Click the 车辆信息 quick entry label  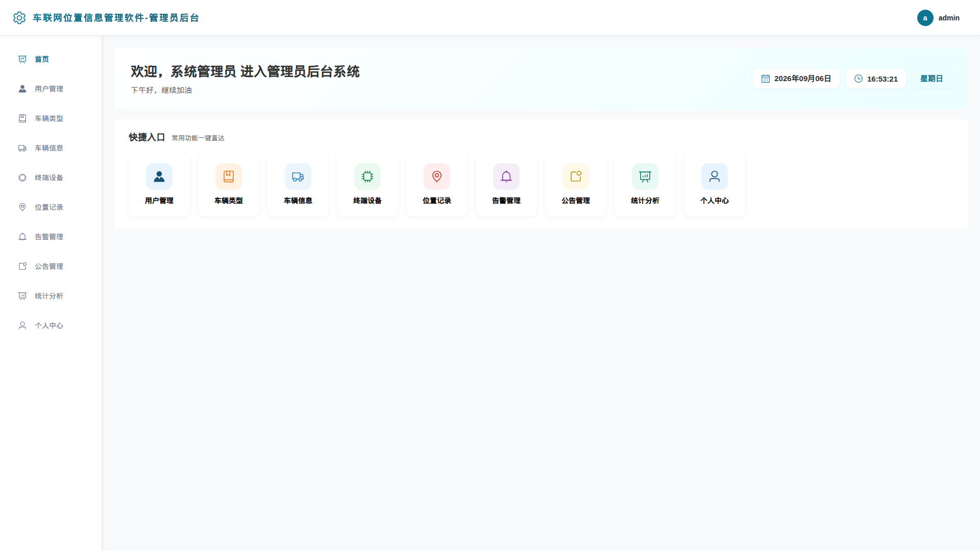point(298,201)
